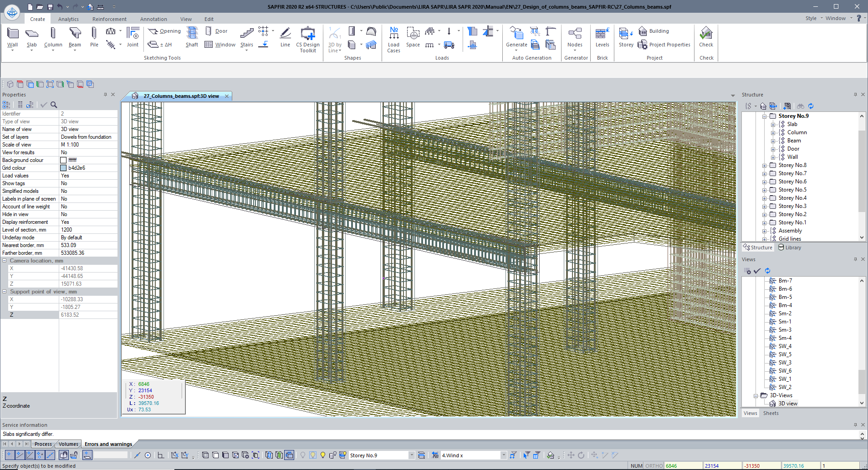868x470 pixels.
Task: Expand the Storey No.8 tree node
Action: pyautogui.click(x=765, y=166)
